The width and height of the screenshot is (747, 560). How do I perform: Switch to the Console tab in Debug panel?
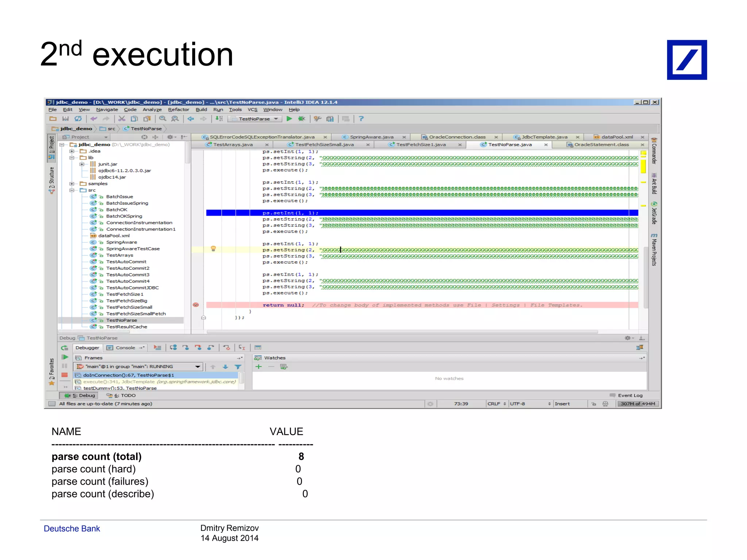(125, 348)
